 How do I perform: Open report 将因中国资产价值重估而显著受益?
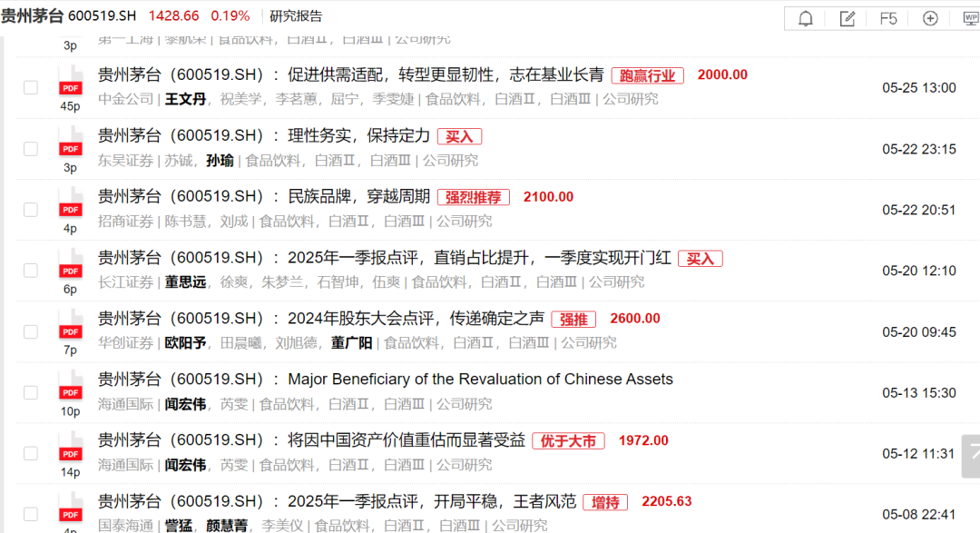point(311,439)
